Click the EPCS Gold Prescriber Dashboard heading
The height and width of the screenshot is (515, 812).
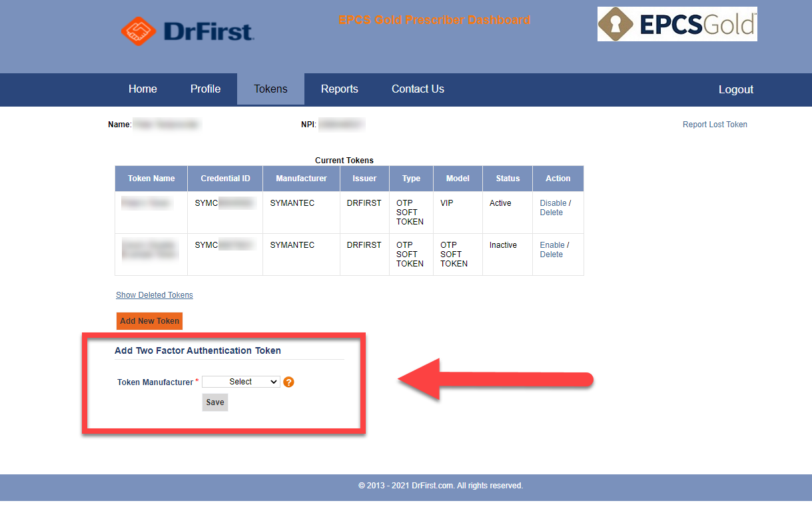(435, 20)
